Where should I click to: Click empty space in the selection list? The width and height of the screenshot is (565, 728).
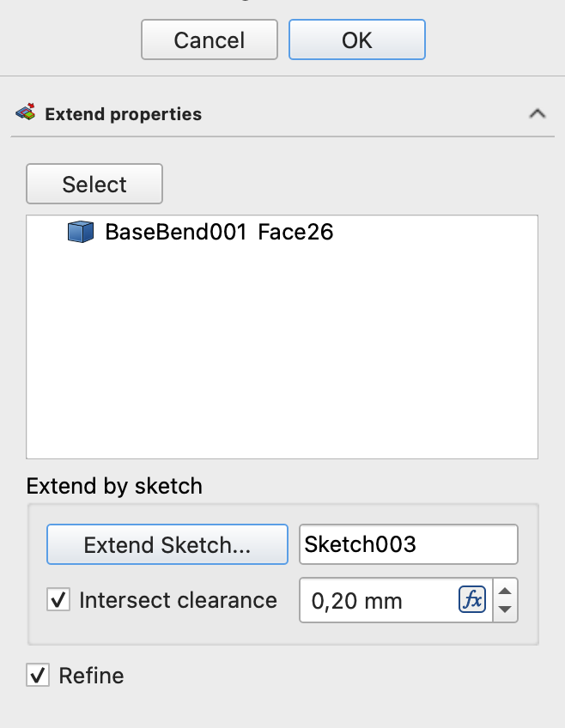click(282, 361)
